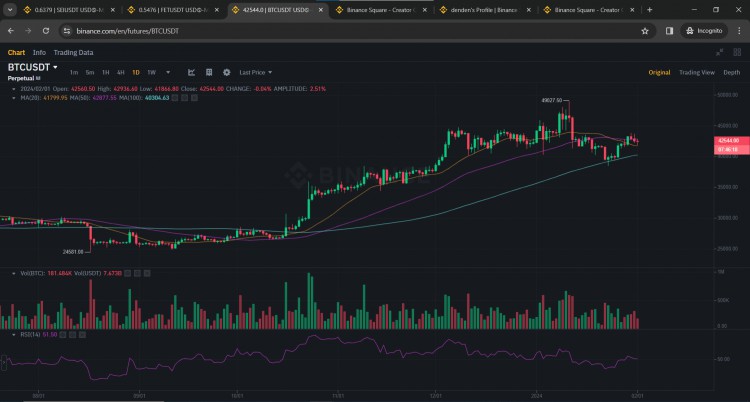Select the 4H timeframe
The image size is (750, 402).
click(x=121, y=72)
